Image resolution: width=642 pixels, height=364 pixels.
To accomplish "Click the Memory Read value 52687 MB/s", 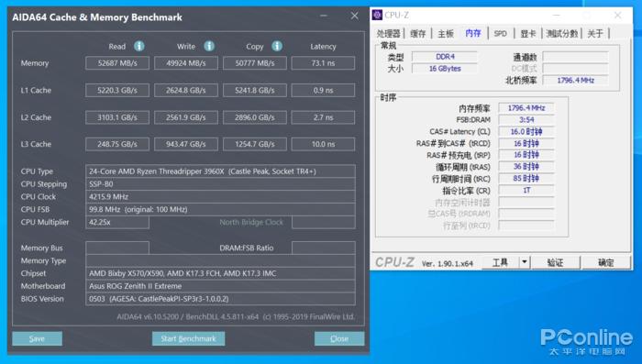I will pos(117,63).
